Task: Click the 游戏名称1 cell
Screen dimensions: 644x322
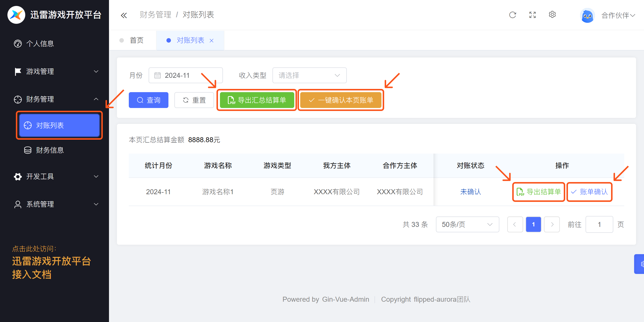Action: click(x=218, y=192)
